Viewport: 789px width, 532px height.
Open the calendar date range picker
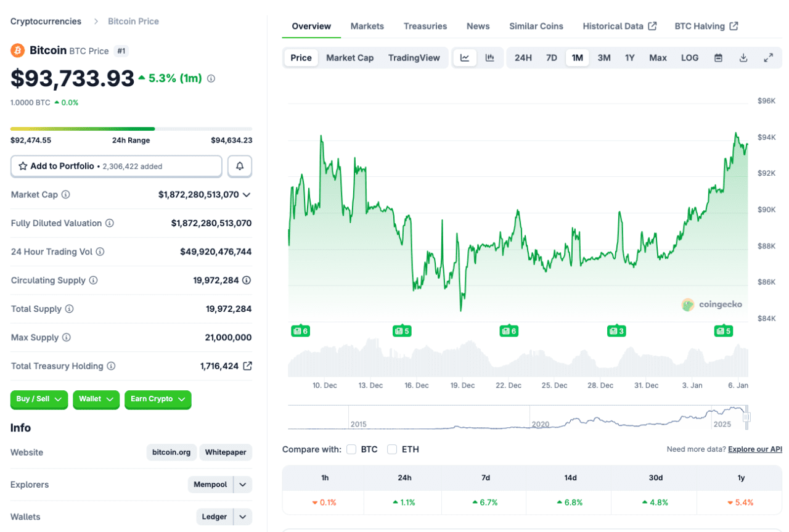(x=718, y=58)
